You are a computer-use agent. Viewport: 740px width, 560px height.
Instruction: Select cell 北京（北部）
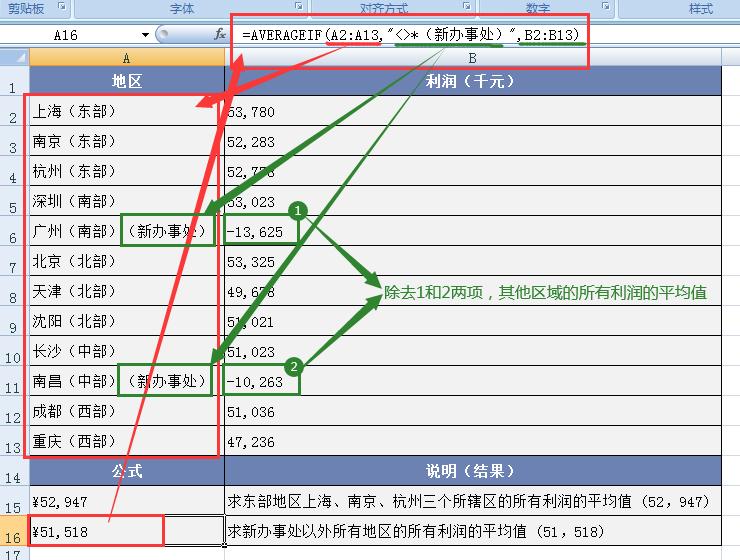(127, 261)
